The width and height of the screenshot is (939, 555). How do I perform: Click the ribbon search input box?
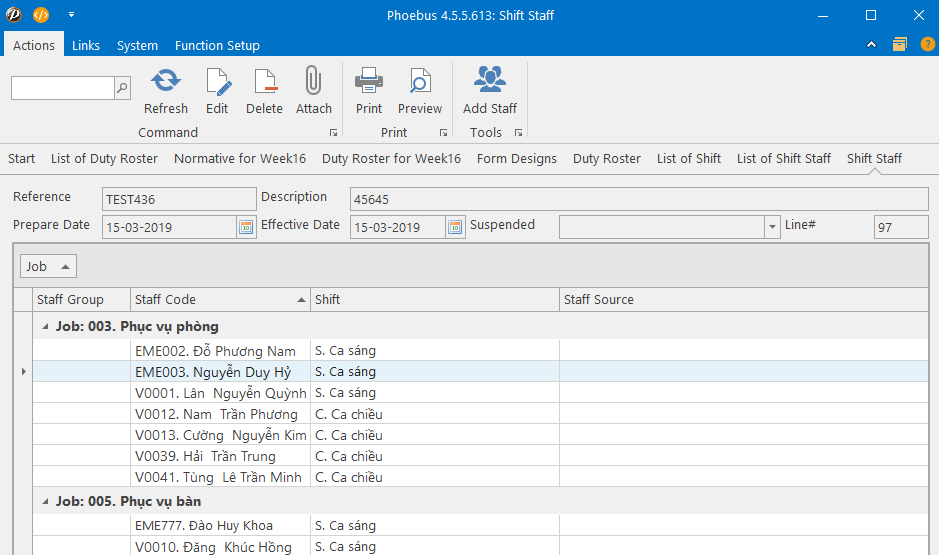click(62, 88)
